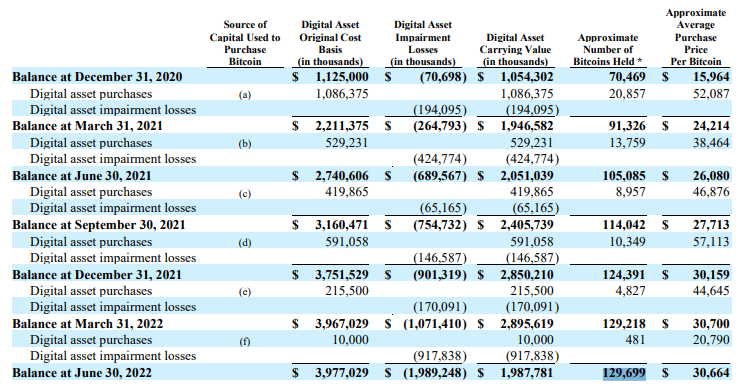Click the Source of Capital Used header
749x391 pixels.
coord(245,43)
